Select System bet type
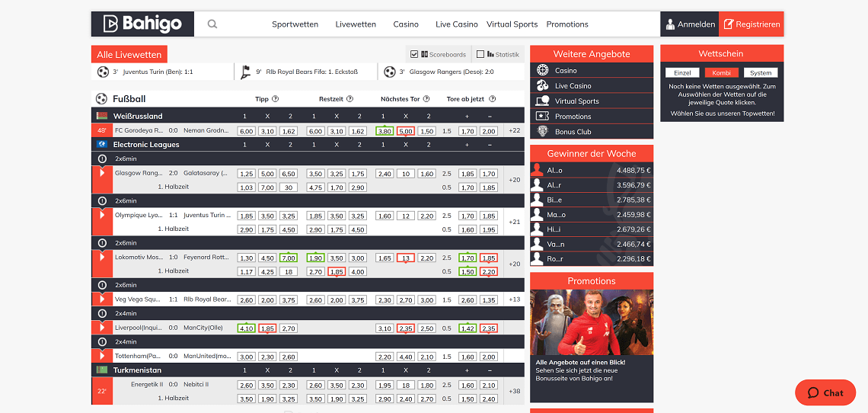868x413 pixels. click(761, 72)
